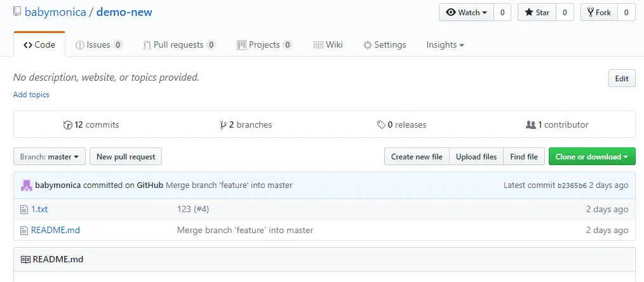Click the Add topics link
The image size is (644, 282).
click(x=31, y=95)
